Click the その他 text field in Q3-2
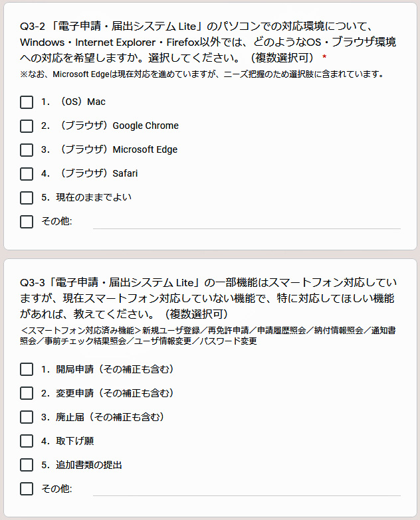The width and height of the screenshot is (420, 520). pyautogui.click(x=247, y=222)
